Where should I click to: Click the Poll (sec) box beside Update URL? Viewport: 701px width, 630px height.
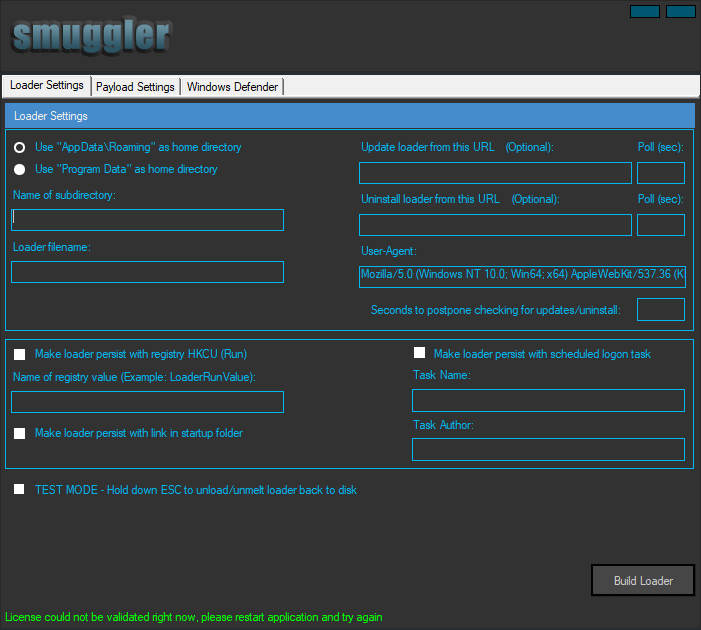(x=661, y=173)
